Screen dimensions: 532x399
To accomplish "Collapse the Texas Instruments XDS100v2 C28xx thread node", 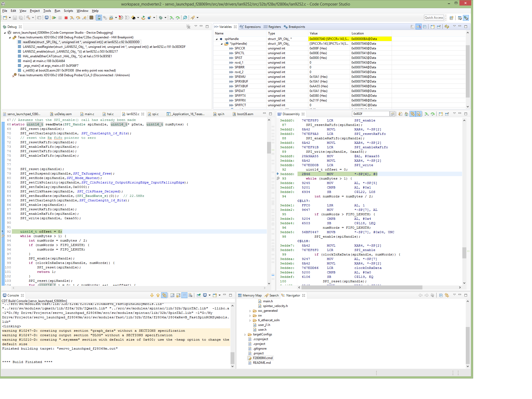I will tap(10, 37).
